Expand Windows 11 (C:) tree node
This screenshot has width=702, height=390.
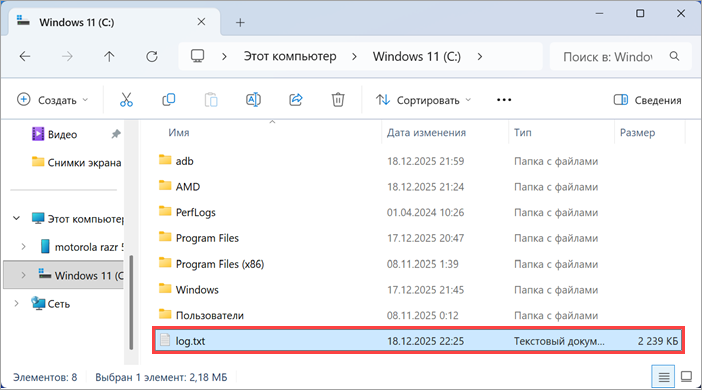coord(23,275)
